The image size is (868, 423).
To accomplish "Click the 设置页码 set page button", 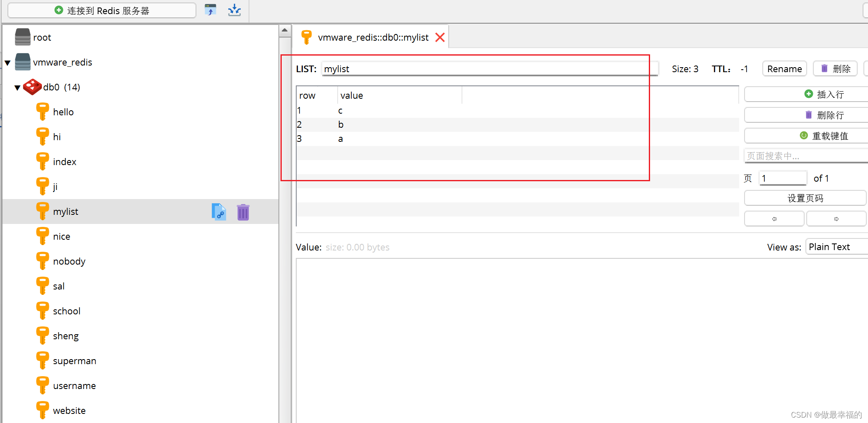I will click(805, 198).
